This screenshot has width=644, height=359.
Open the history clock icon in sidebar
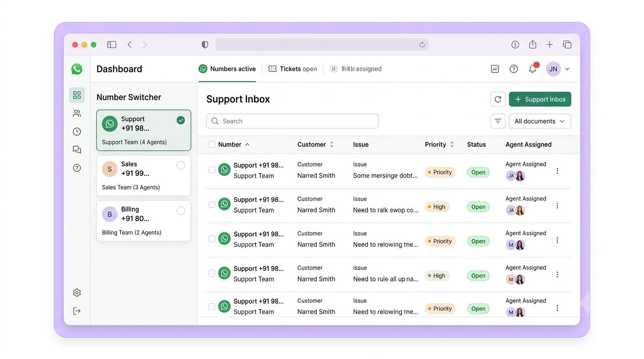pyautogui.click(x=77, y=132)
